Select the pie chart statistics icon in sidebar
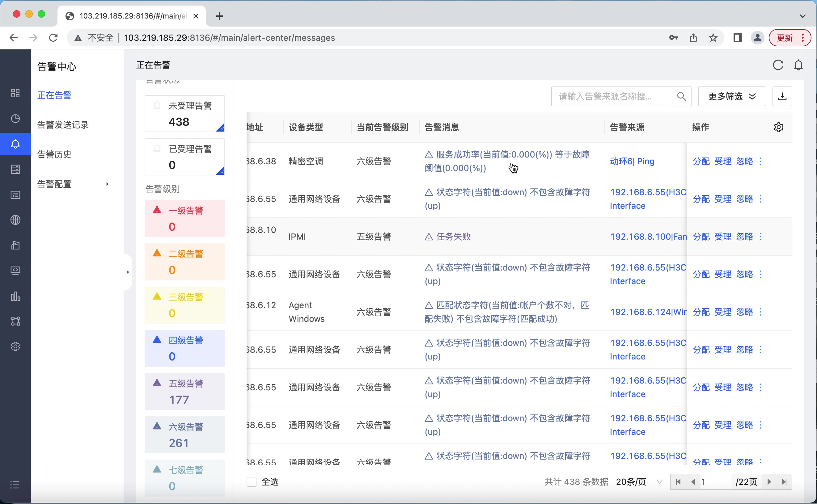The width and height of the screenshot is (817, 504). click(15, 118)
